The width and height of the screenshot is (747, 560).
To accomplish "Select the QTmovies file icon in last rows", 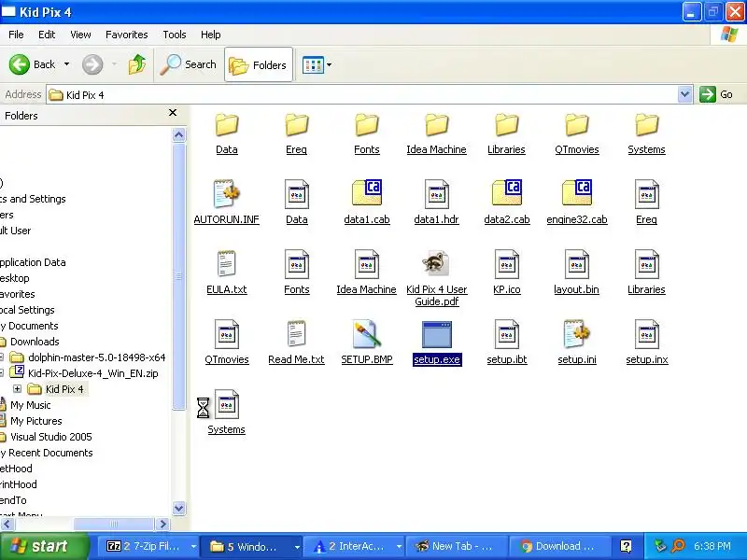I will 227,334.
